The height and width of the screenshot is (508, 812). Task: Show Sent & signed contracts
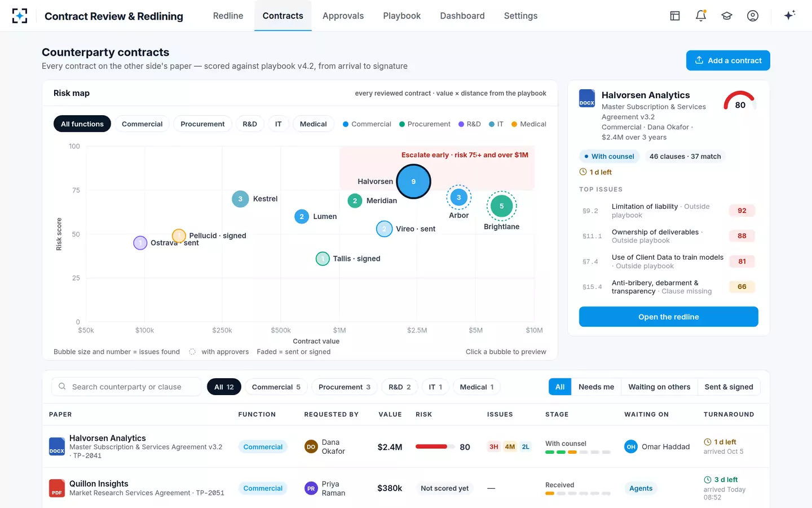(729, 387)
